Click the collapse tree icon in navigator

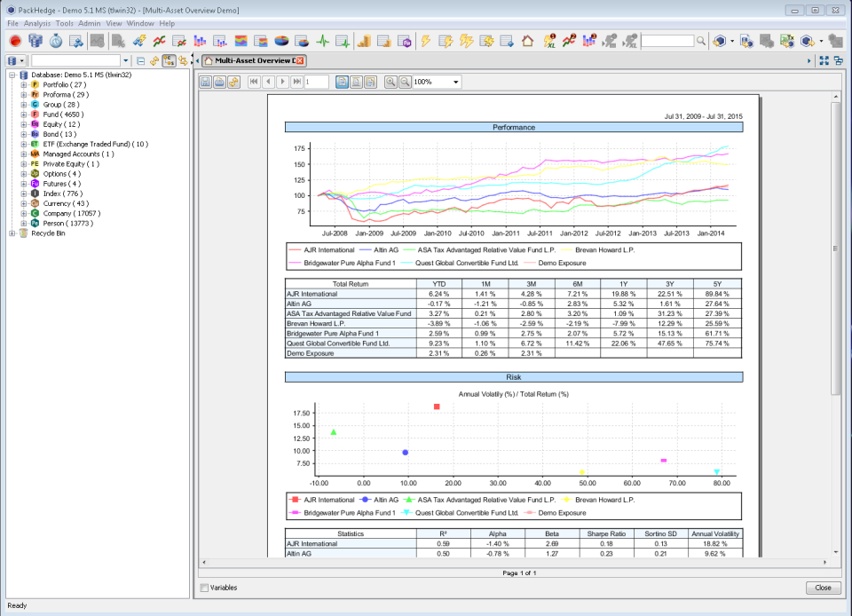click(x=141, y=61)
